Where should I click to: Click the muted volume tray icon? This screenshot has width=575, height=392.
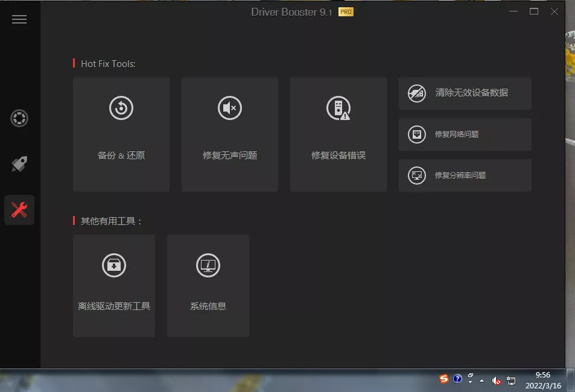pyautogui.click(x=496, y=381)
